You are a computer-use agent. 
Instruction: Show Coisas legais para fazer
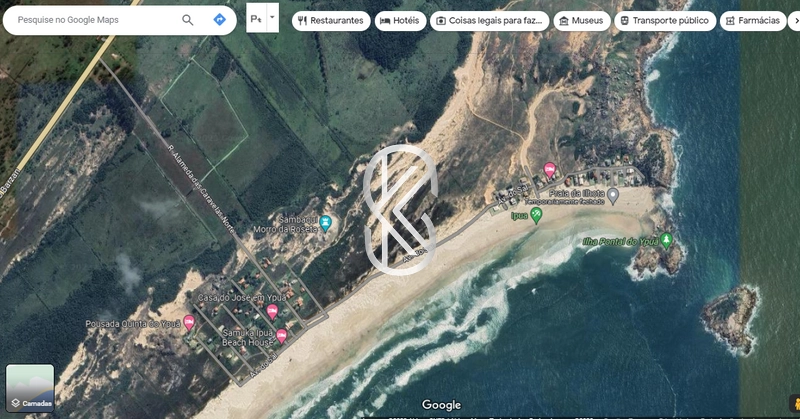[x=490, y=21]
